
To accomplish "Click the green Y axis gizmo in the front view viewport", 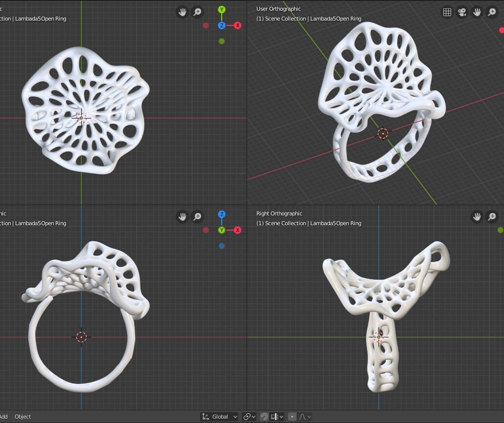I will (x=222, y=230).
